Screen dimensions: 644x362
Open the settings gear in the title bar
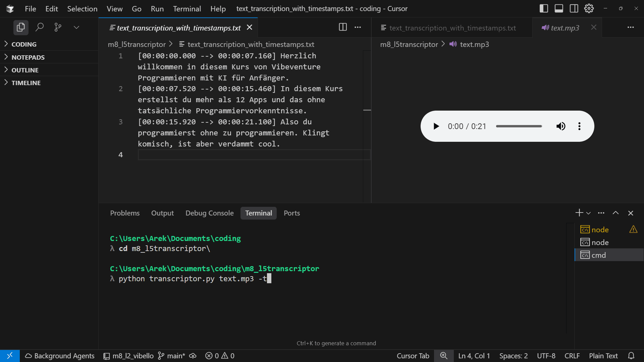[589, 8]
